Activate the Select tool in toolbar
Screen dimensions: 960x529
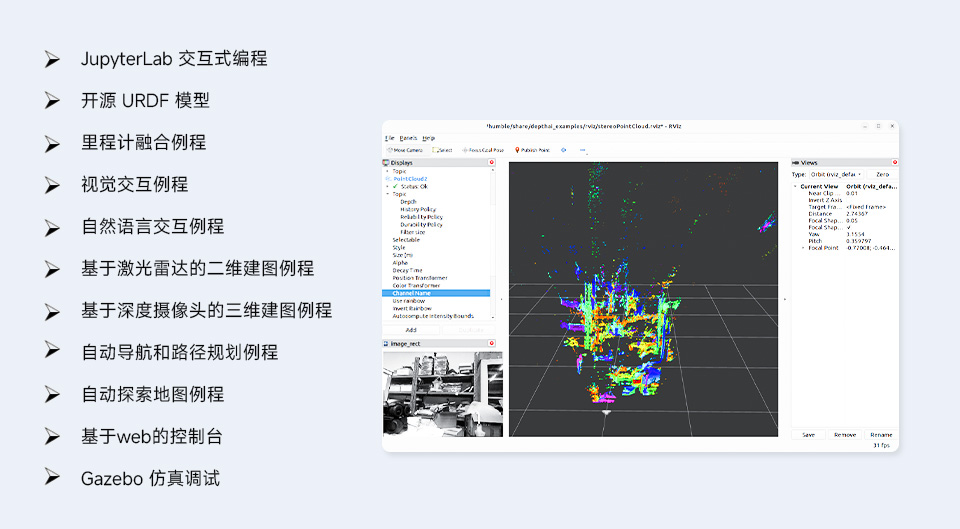tap(442, 150)
